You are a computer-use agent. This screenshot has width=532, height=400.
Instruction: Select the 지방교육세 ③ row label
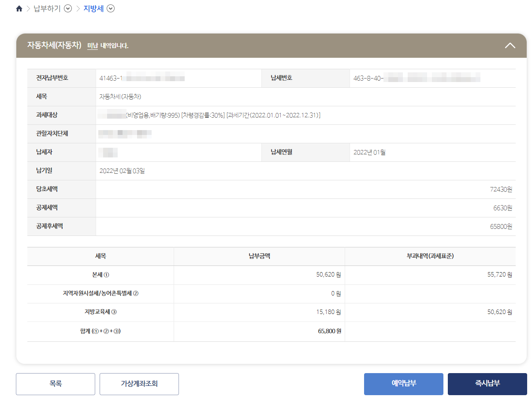[100, 312]
